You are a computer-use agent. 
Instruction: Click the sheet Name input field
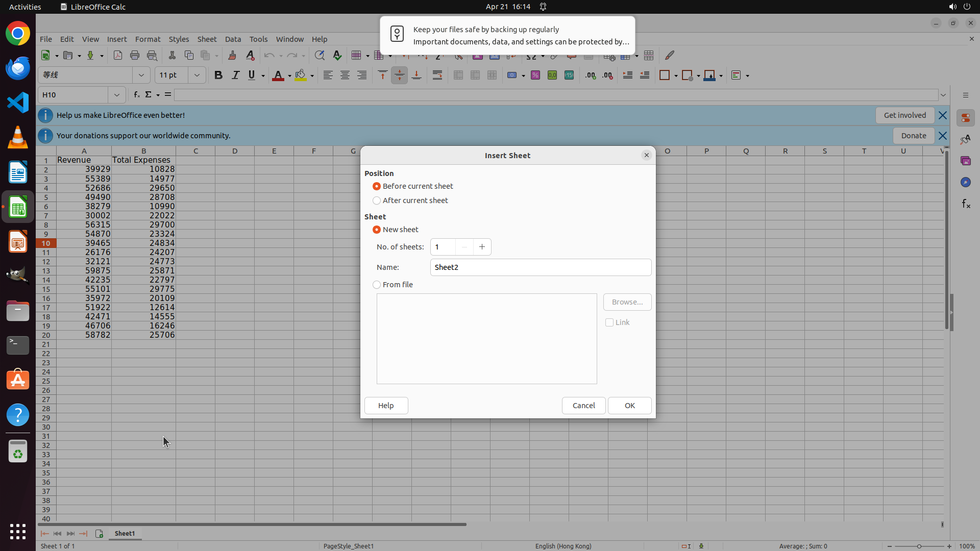(x=540, y=267)
